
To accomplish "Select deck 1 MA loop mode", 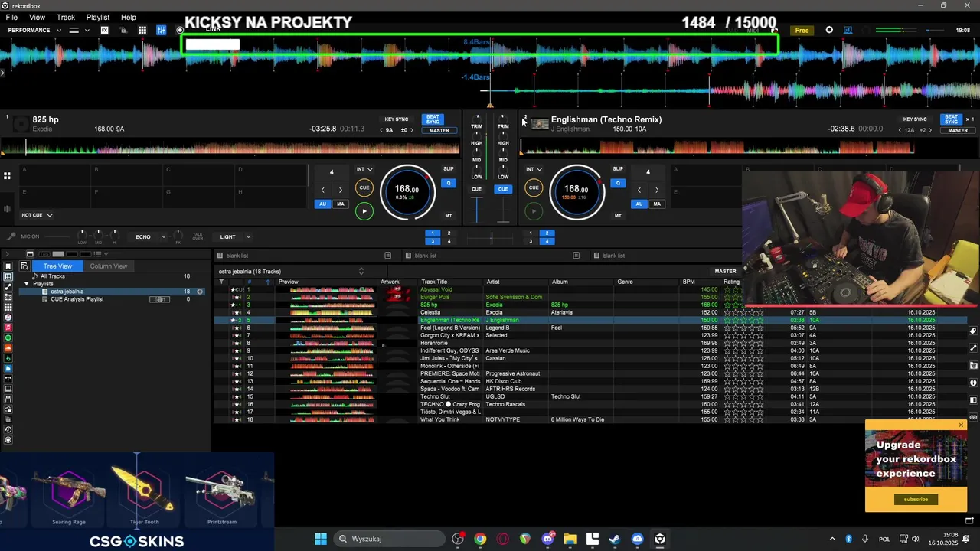I will click(341, 204).
